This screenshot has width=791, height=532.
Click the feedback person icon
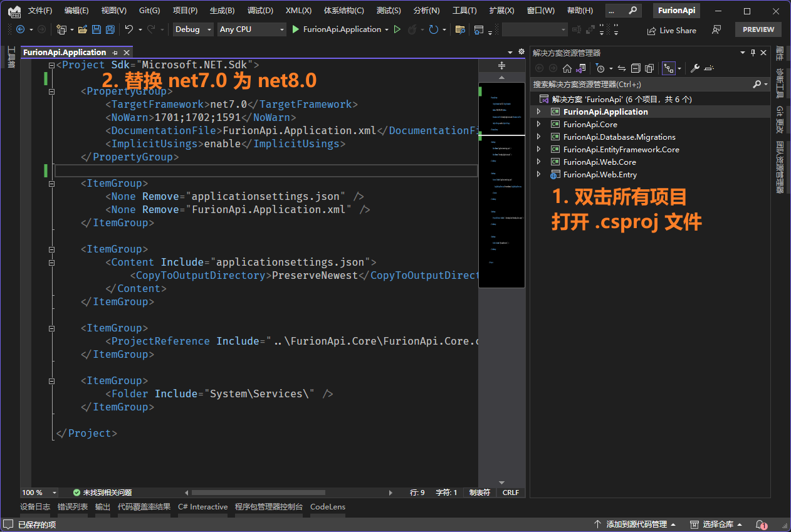pyautogui.click(x=717, y=29)
